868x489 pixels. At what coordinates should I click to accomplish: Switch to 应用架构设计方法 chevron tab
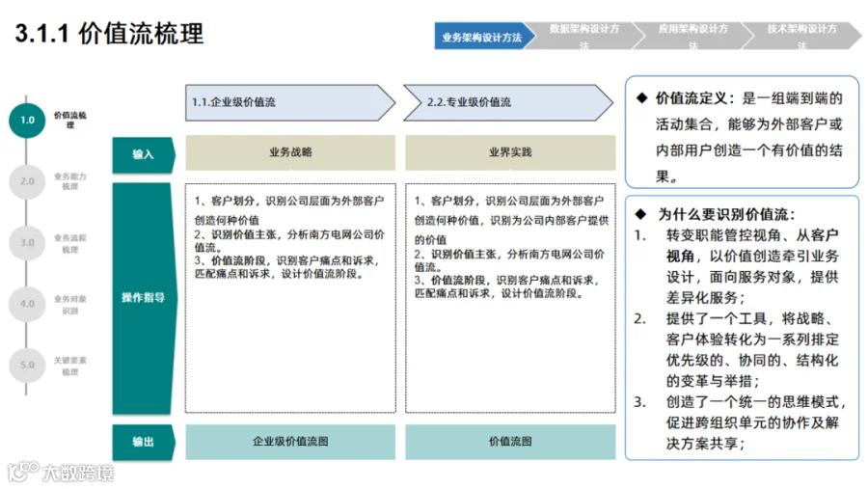tap(692, 36)
